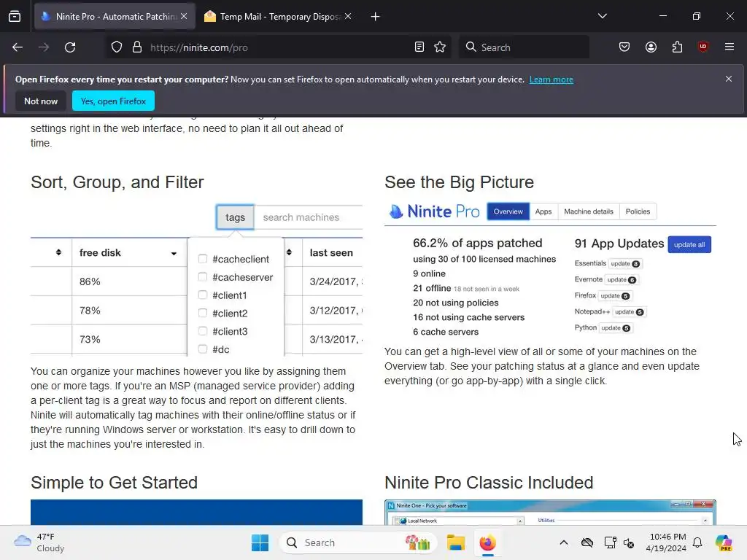Image resolution: width=747 pixels, height=560 pixels.
Task: Sort using arrows left of last seen
Action: 289,252
